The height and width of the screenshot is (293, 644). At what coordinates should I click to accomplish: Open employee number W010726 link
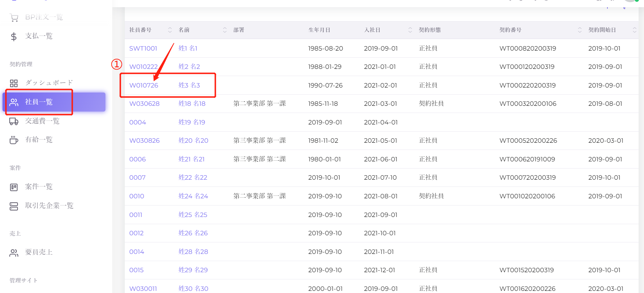pyautogui.click(x=143, y=85)
